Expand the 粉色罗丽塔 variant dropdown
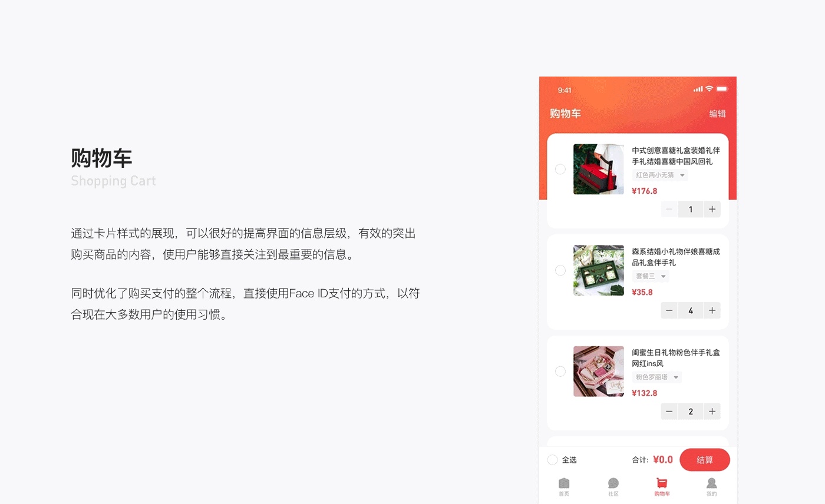 point(657,377)
